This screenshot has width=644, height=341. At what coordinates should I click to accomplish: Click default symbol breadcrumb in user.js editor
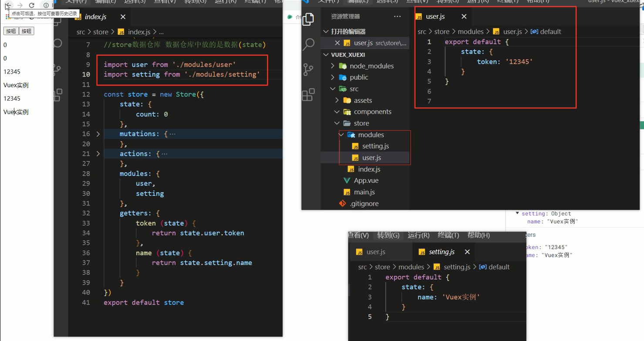550,31
